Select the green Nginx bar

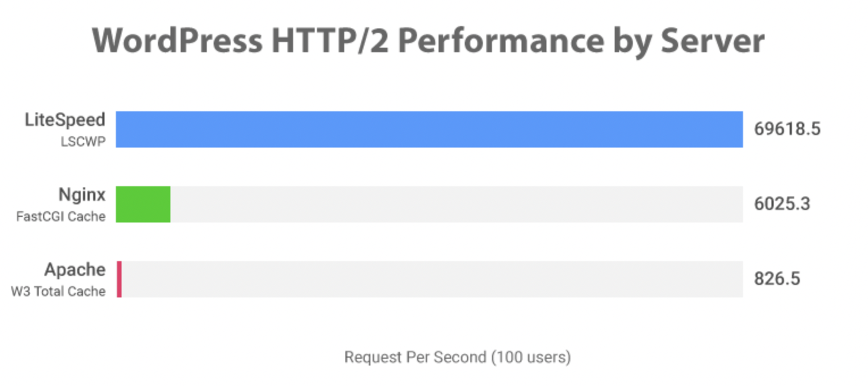143,204
